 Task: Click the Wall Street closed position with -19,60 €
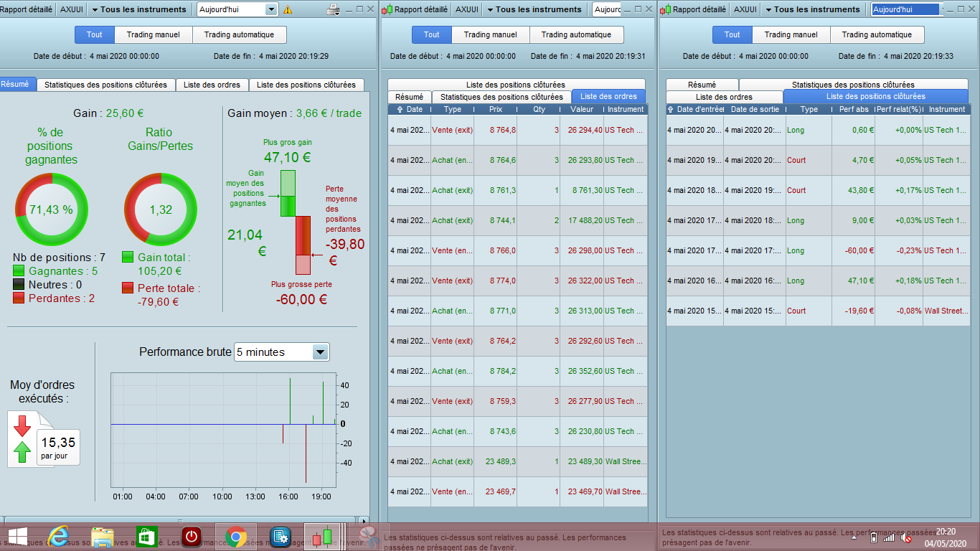point(818,311)
